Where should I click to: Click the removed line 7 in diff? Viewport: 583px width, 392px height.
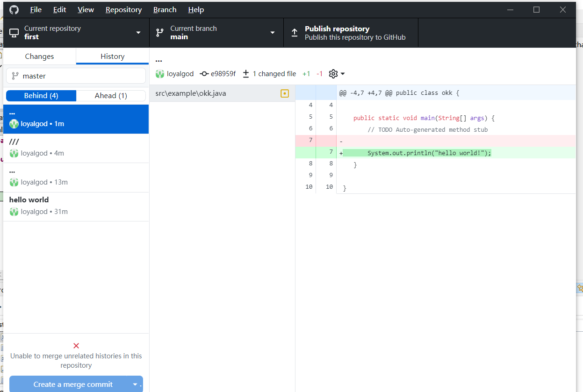coord(435,141)
